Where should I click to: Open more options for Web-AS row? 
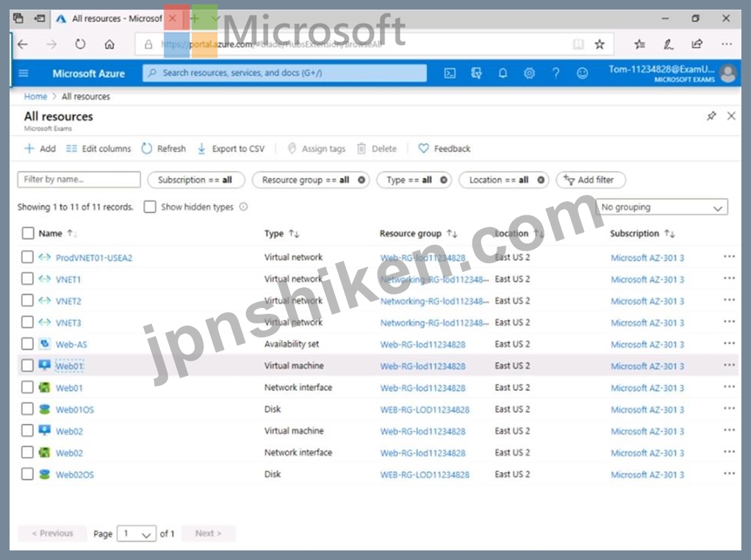(729, 343)
